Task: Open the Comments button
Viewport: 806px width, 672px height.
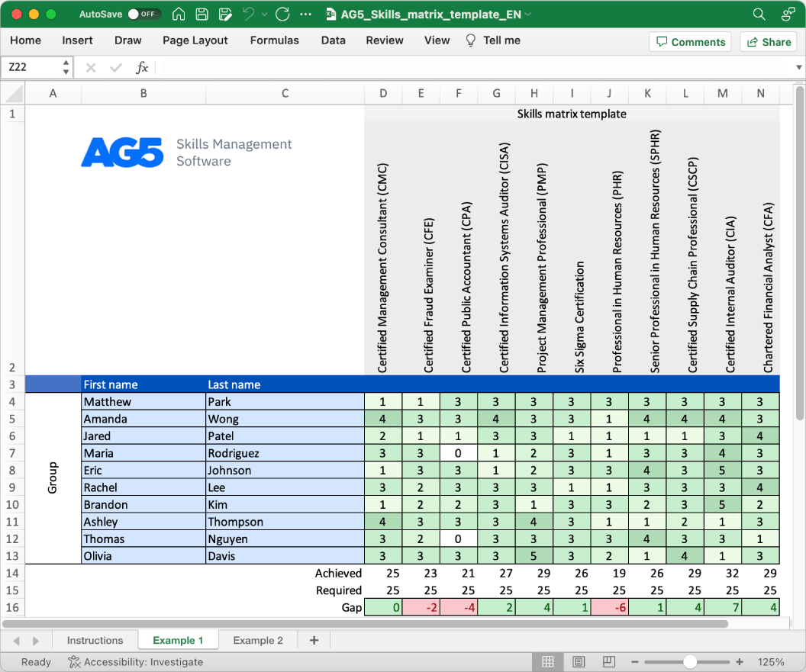Action: (690, 42)
